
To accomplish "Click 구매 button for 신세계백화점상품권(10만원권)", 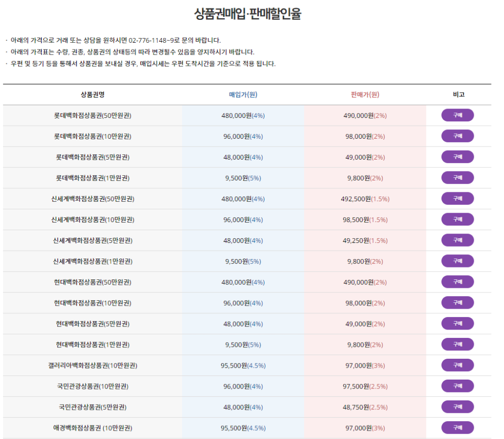I will tap(458, 219).
